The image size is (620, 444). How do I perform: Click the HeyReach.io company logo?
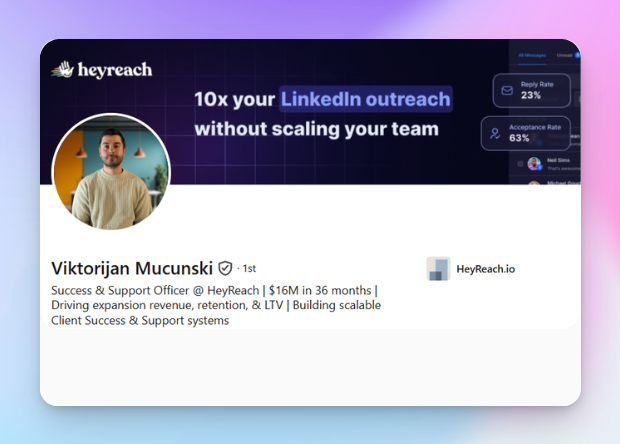tap(438, 269)
